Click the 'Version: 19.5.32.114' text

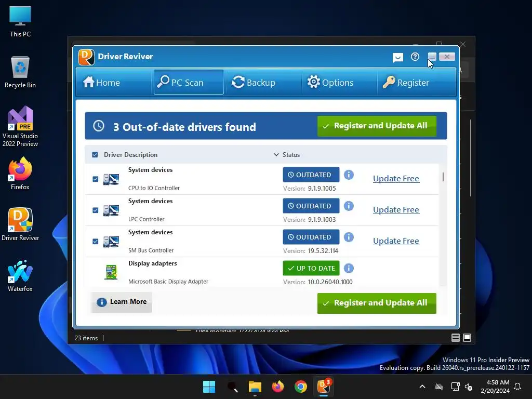[311, 251]
